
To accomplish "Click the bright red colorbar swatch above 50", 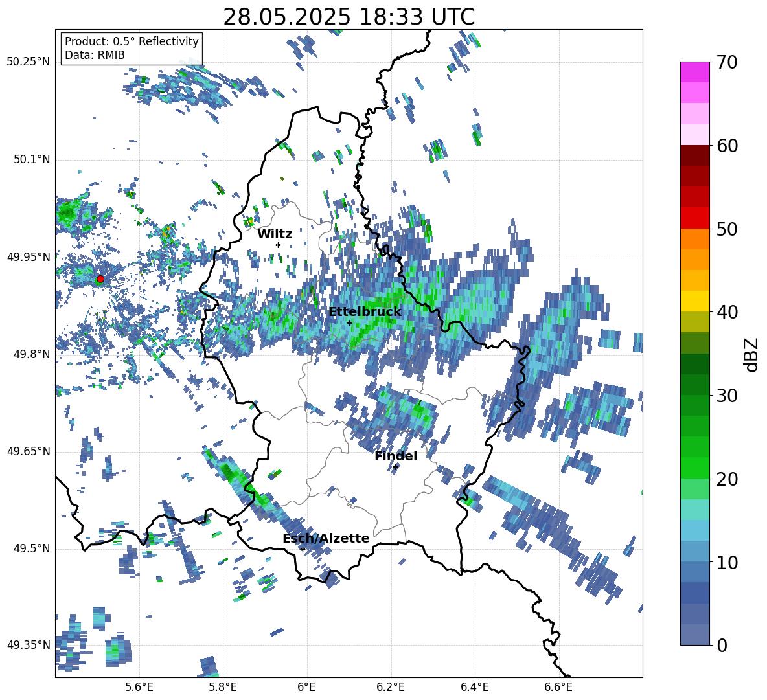I will click(x=694, y=218).
